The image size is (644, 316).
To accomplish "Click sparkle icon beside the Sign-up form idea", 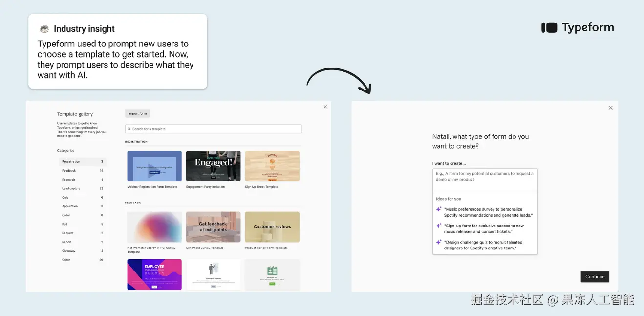I will pyautogui.click(x=439, y=226).
